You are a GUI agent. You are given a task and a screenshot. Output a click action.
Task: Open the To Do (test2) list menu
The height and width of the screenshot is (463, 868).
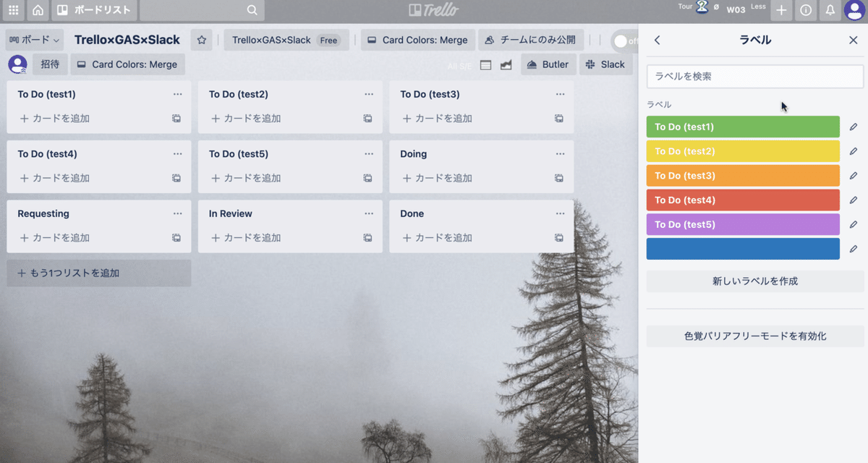[x=369, y=94]
